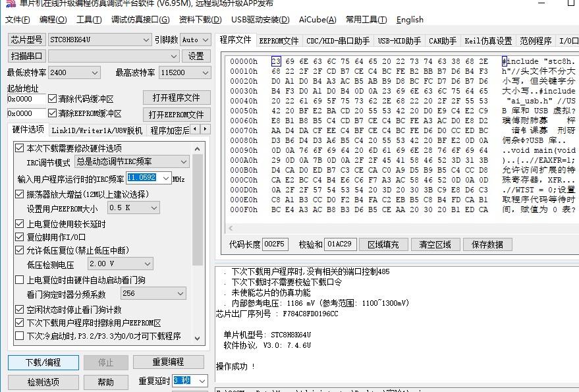Toggle 本次下载需要修改硬件选项 checkbox
Screen dimensions: 579x392
(x=20, y=148)
